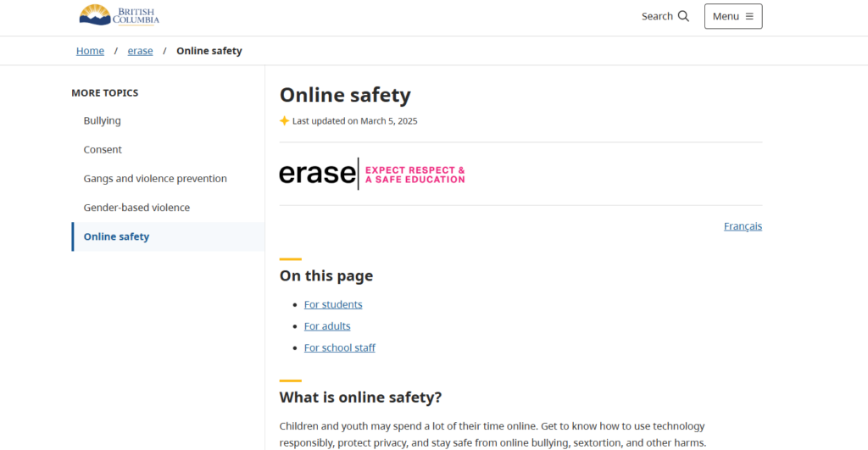Jump to For school staff section
This screenshot has height=450, width=868.
pyautogui.click(x=339, y=347)
